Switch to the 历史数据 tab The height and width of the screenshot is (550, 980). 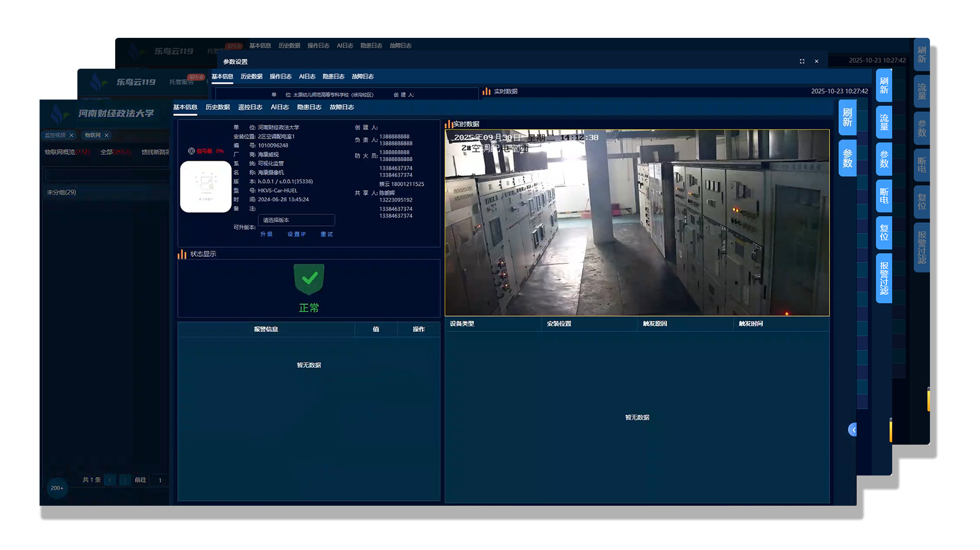[218, 107]
